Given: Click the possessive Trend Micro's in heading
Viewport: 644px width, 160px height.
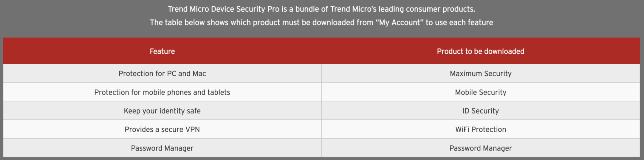Looking at the screenshot, I should click(x=353, y=9).
